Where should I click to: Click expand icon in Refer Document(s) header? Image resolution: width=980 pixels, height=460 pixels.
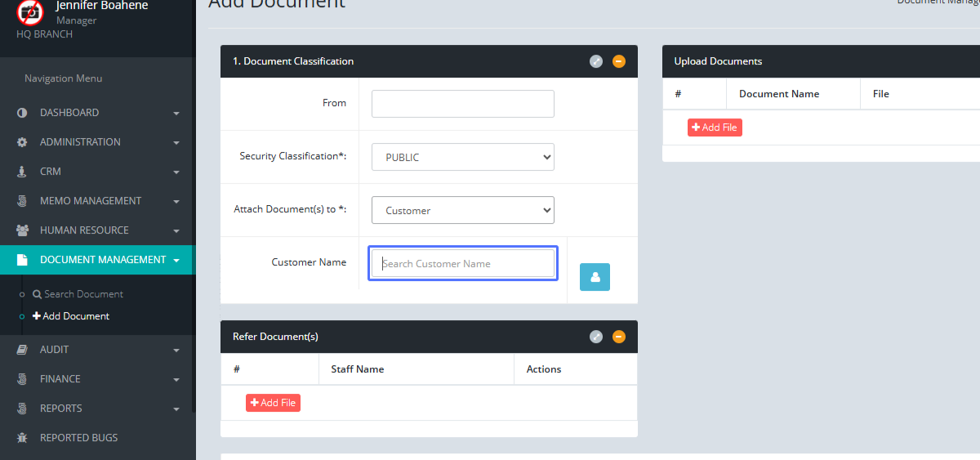[596, 337]
